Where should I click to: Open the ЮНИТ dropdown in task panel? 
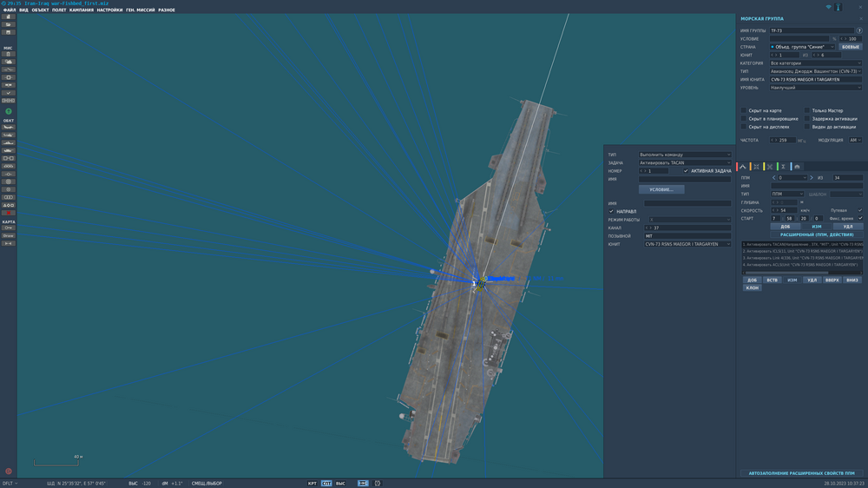pyautogui.click(x=687, y=244)
